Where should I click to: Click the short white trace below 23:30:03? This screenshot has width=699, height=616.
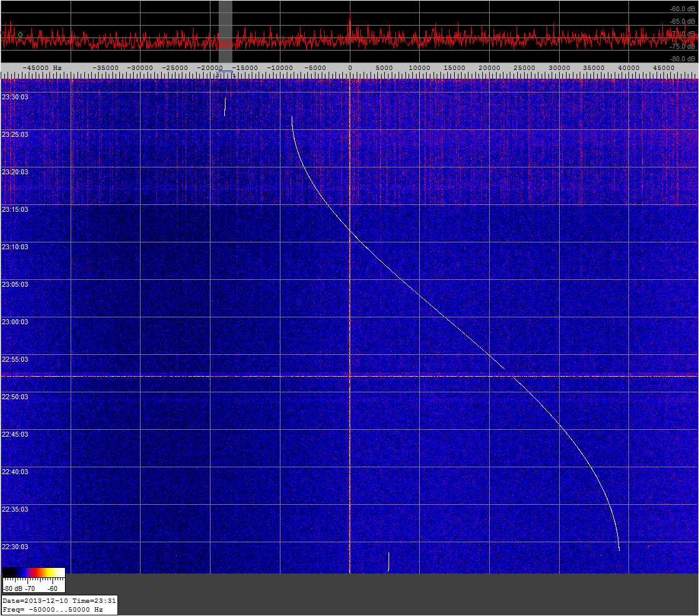tap(225, 106)
